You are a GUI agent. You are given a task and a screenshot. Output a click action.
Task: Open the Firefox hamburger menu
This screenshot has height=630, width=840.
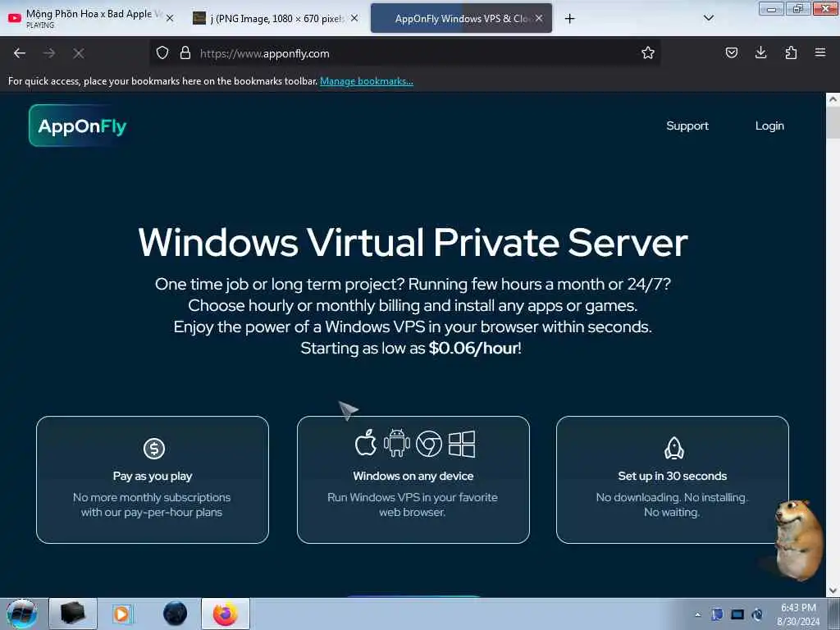point(820,52)
